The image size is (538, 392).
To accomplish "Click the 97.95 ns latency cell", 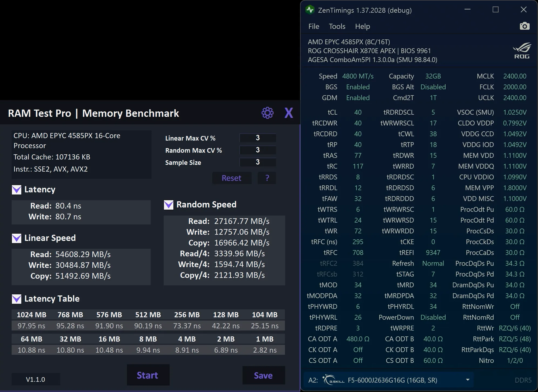I will pos(31,326).
